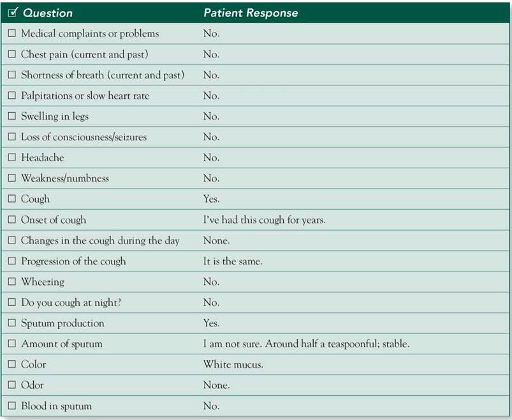The image size is (512, 420).
Task: Click the 'Do you cough at night?' row label
Action: coord(71,303)
